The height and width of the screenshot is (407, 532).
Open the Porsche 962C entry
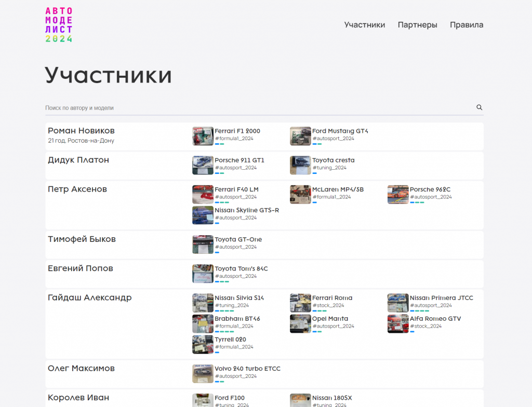coord(430,189)
